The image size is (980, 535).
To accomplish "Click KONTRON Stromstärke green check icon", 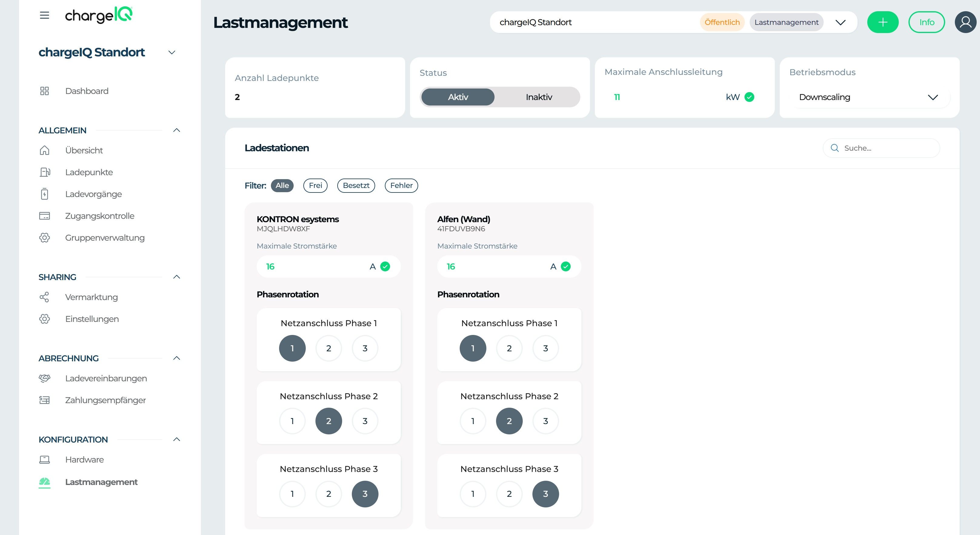I will click(385, 266).
